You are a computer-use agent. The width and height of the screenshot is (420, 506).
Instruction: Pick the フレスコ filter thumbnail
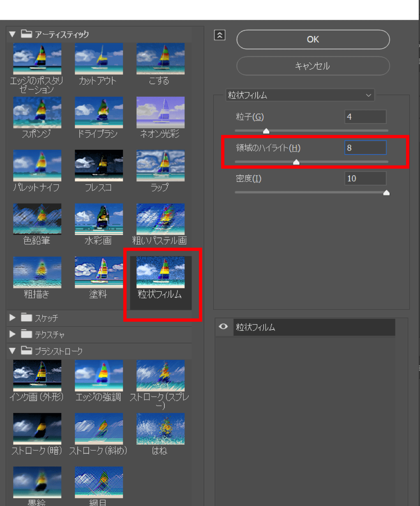click(x=99, y=165)
